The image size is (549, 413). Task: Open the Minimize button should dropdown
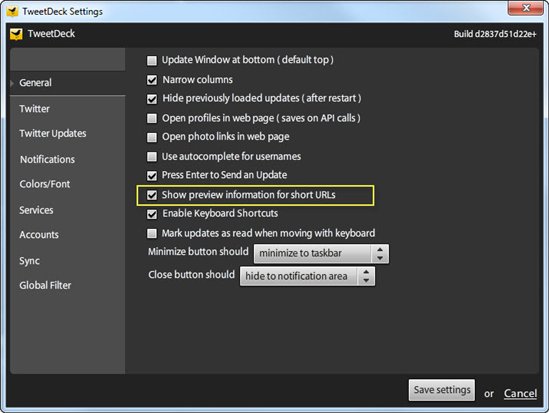pyautogui.click(x=321, y=253)
